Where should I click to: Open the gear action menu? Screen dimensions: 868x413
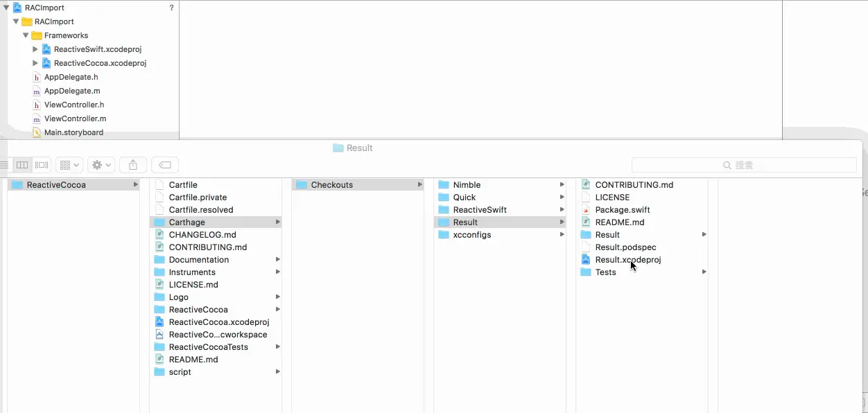coord(102,165)
